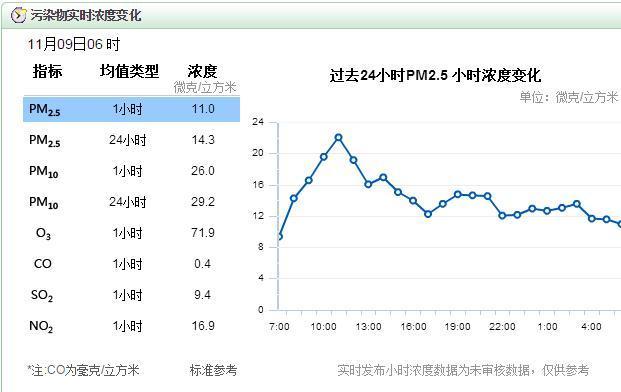Select the PM10 1小时 row
This screenshot has height=392, width=621.
[x=131, y=171]
